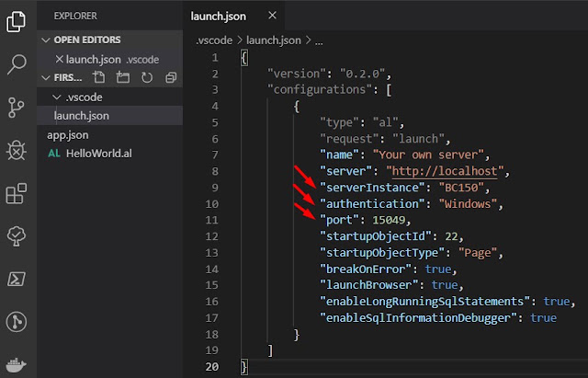The width and height of the screenshot is (588, 378).
Task: Open the Extensions view
Action: tap(17, 194)
